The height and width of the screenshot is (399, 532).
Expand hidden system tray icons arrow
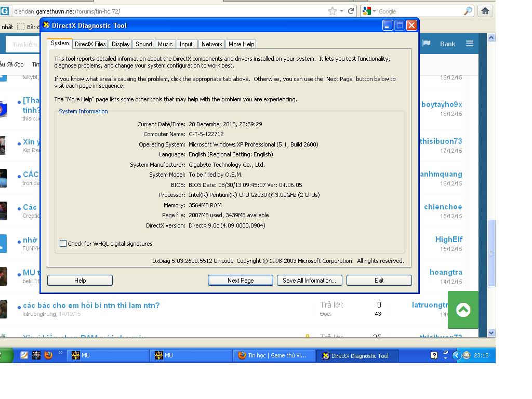pos(456,355)
